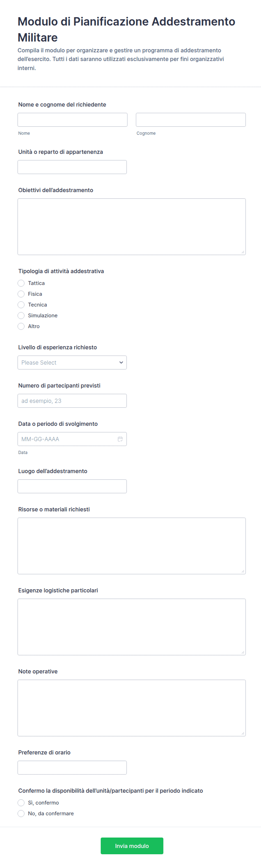Focus the Numero di partecipanti field

tap(72, 401)
